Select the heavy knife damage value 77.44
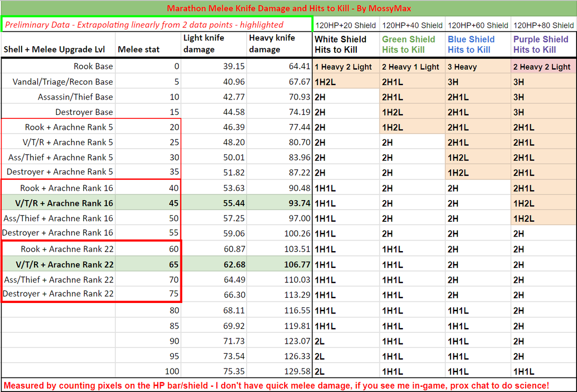The width and height of the screenshot is (577, 392). [280, 127]
